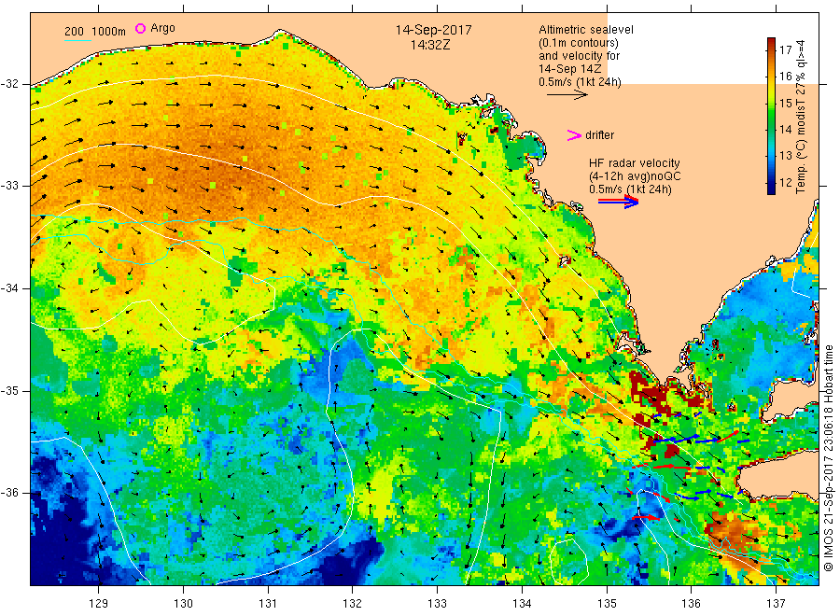This screenshot has width=840, height=616.
Task: Click the magenta drifter arrowhead legend symbol
Action: click(x=574, y=135)
